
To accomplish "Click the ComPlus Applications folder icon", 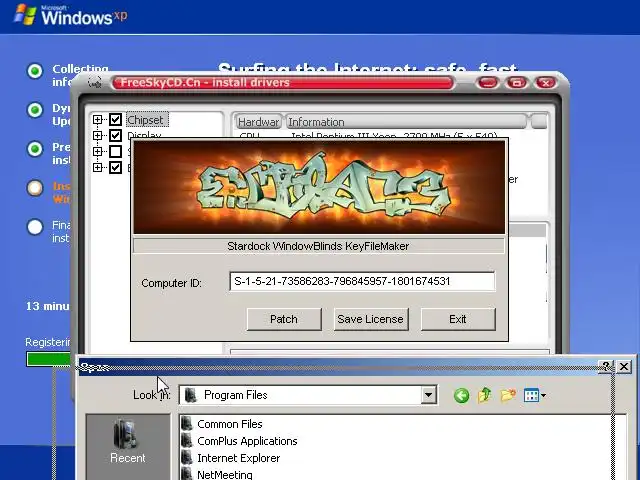I will 187,441.
